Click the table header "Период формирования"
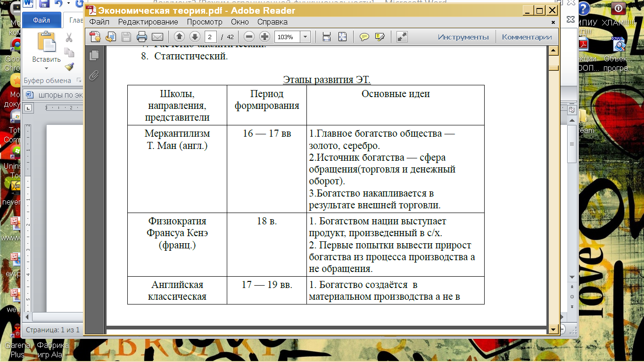Viewport: 644px width, 362px height. (x=267, y=105)
